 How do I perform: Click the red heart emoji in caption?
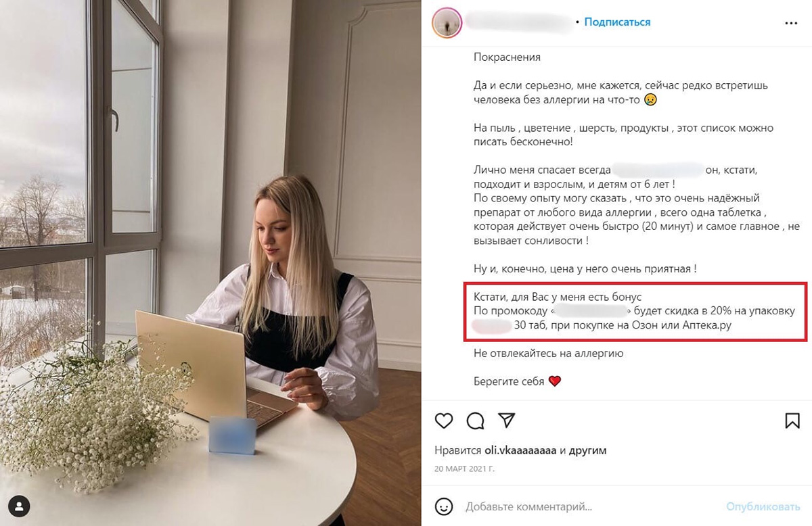tap(555, 381)
